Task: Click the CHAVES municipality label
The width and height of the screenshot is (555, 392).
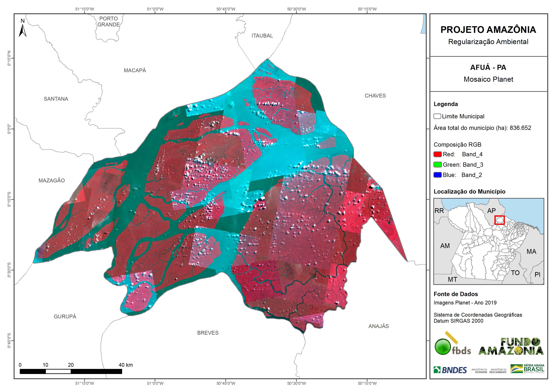Action: 375,96
